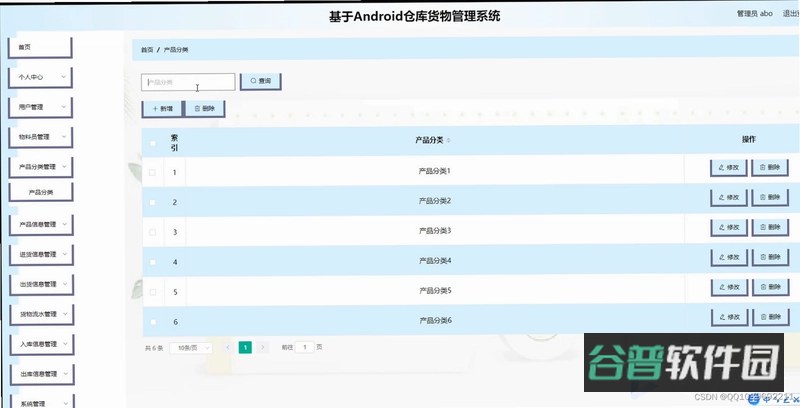Open the 10条/页 page size dropdown
800x408 pixels.
click(x=191, y=348)
